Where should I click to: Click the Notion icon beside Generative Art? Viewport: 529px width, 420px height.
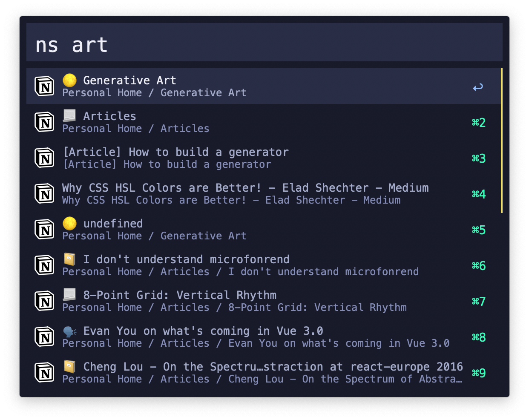(44, 86)
